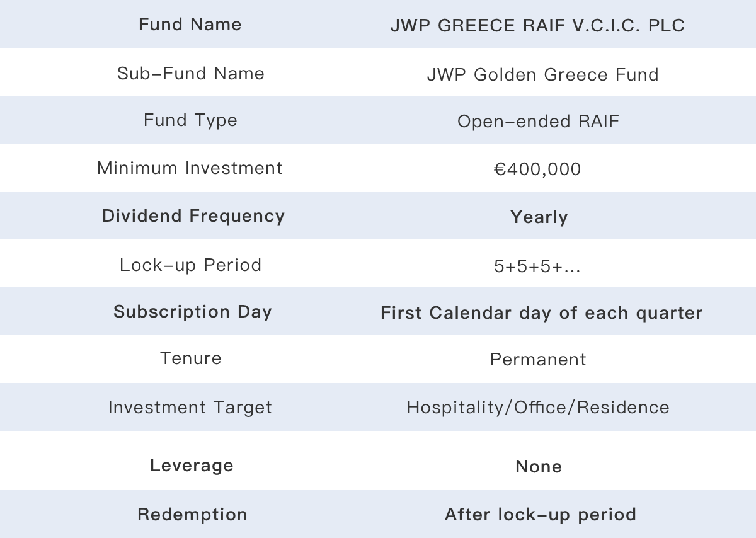Click the None value beside Leverage
Image resolution: width=756 pixels, height=538 pixels.
click(539, 467)
